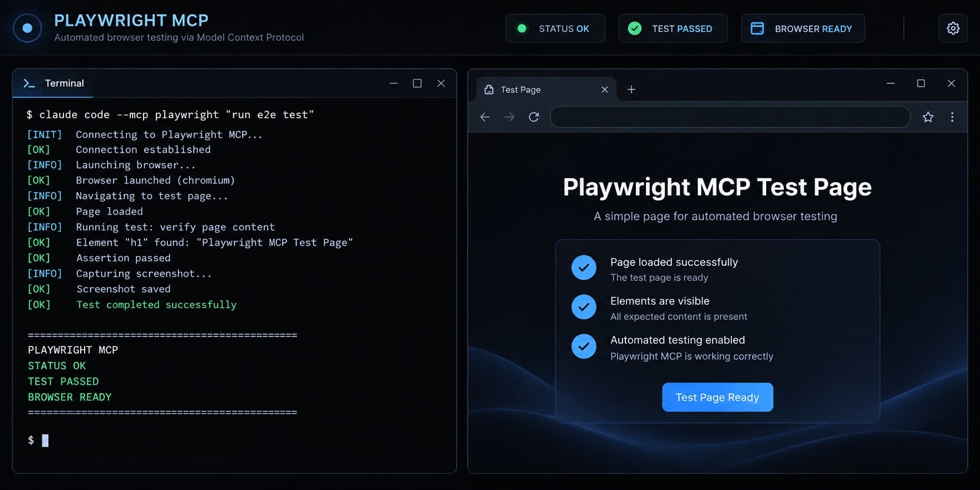This screenshot has width=980, height=490.
Task: Click the 'Page loaded successfully' text
Action: [x=674, y=262]
